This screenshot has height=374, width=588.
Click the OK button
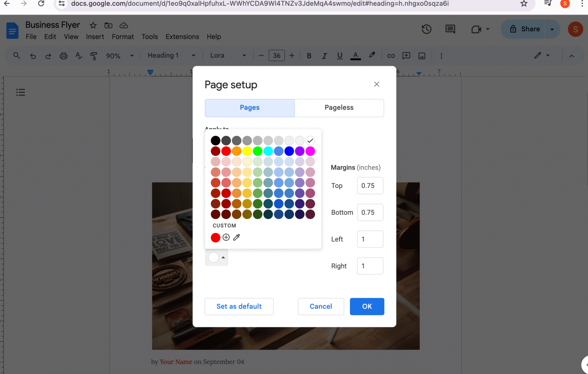point(367,306)
